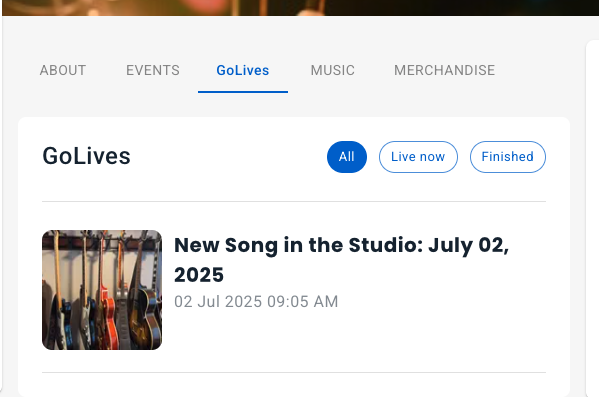This screenshot has width=599, height=397.
Task: Filter streams by Live now
Action: [418, 157]
